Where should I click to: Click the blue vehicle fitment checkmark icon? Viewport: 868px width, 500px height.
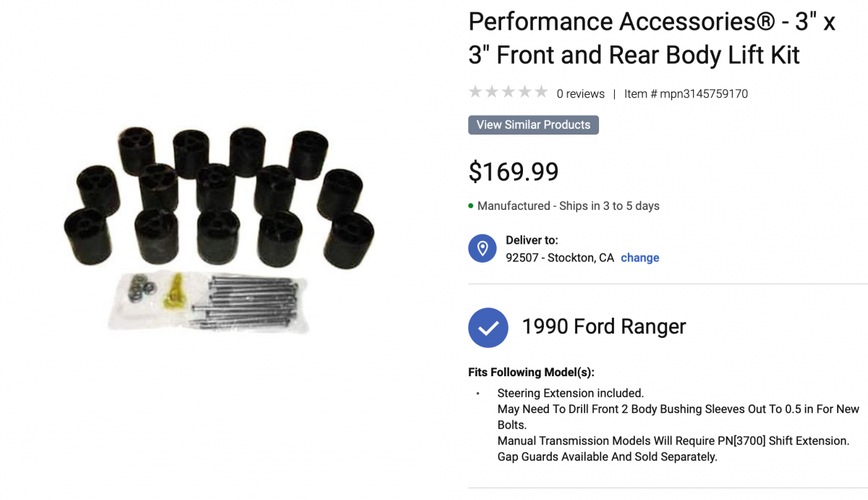(489, 328)
